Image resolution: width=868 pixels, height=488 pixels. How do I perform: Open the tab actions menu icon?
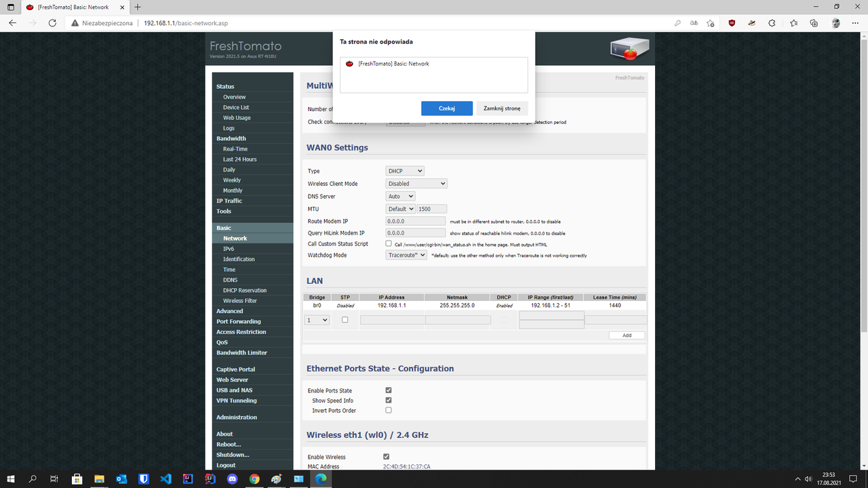tap(9, 7)
